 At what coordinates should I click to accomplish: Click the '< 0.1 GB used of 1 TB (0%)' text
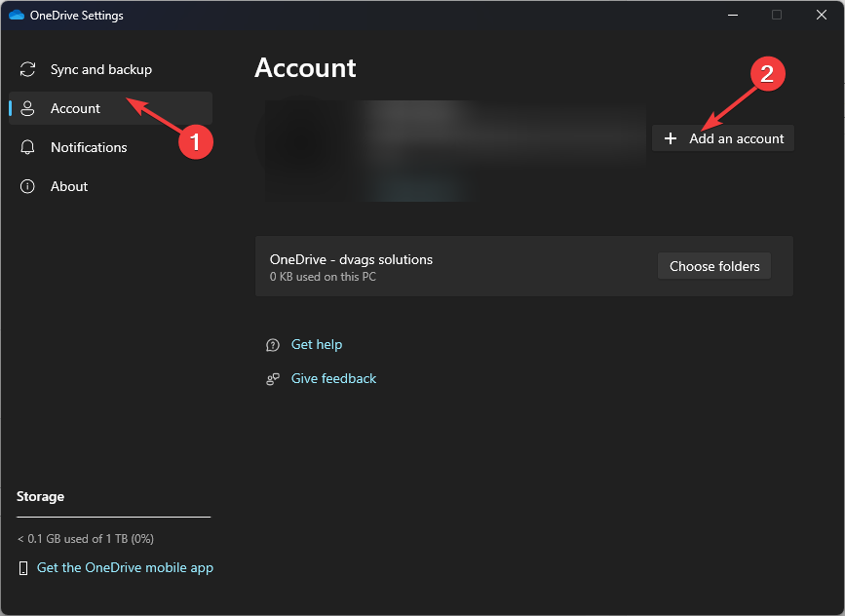tap(86, 538)
